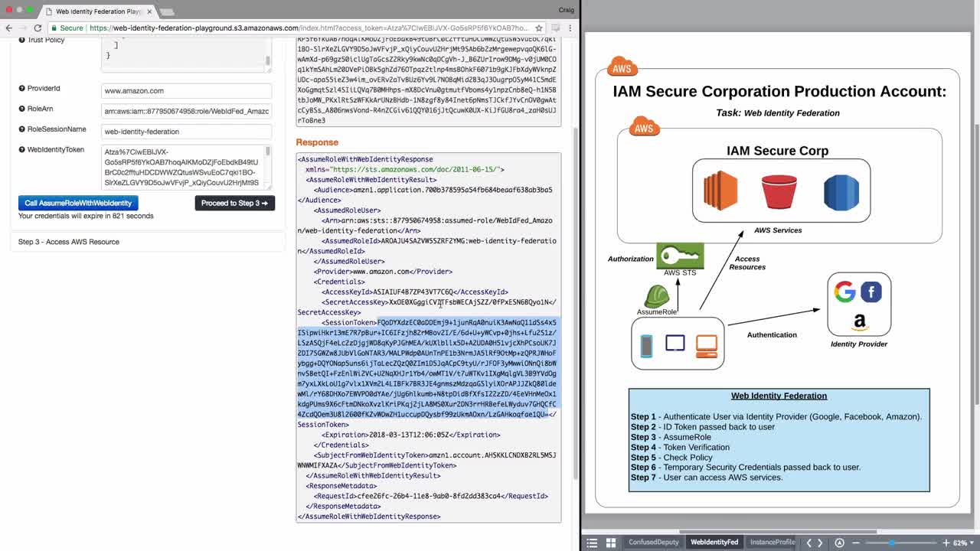The image size is (980, 551).
Task: Expand Step 3 - Access AWS Resource section
Action: point(148,242)
